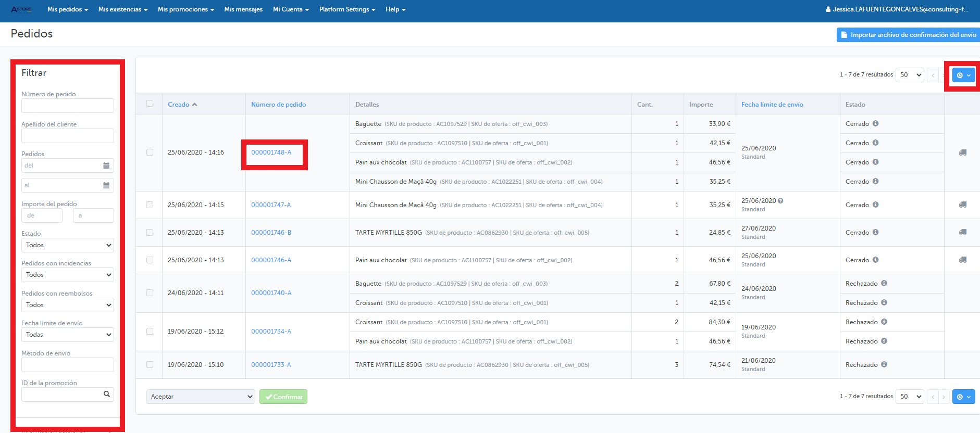Image resolution: width=980 pixels, height=433 pixels.
Task: Select checkbox for order 000001740-A
Action: [x=150, y=293]
